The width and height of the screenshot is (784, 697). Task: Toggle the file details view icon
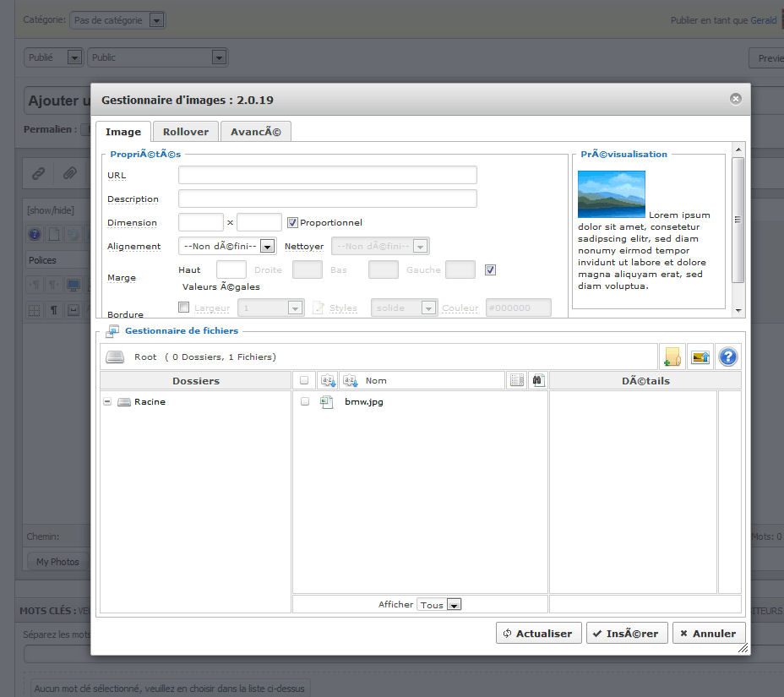[517, 381]
